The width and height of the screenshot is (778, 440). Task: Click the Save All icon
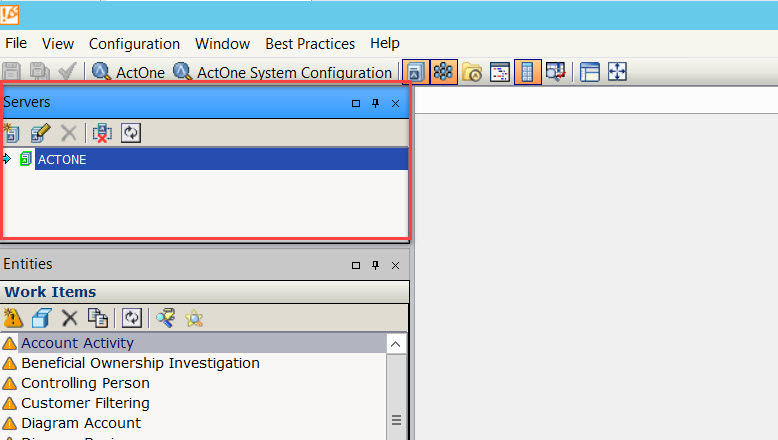pos(39,72)
